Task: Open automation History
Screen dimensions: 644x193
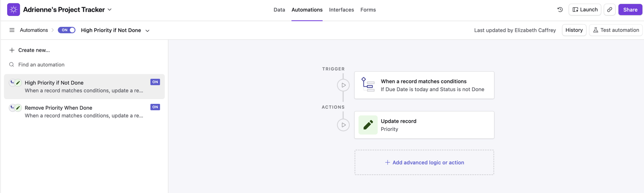Action: point(574,30)
